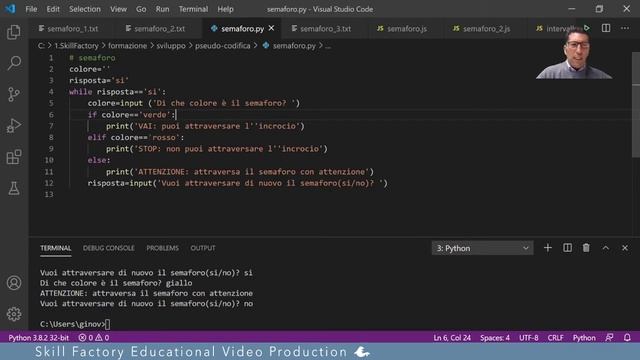
Task: Kill terminal with trash icon
Action: (586, 248)
